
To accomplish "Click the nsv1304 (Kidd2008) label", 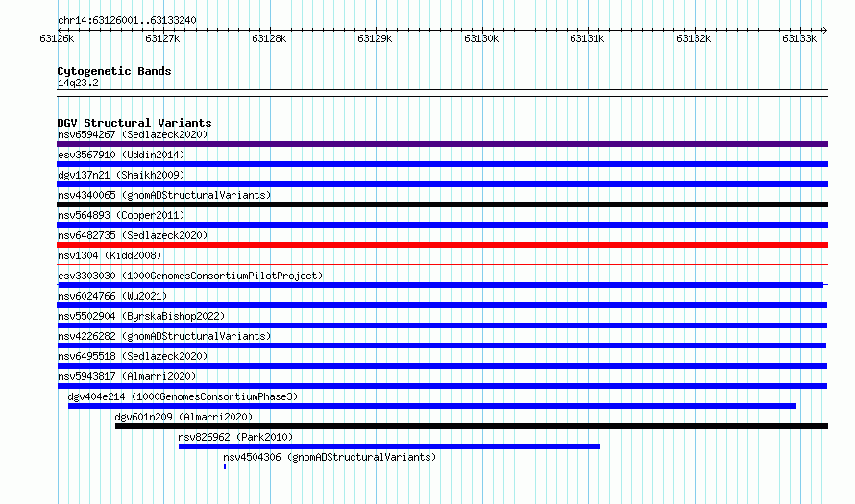I will 110,255.
